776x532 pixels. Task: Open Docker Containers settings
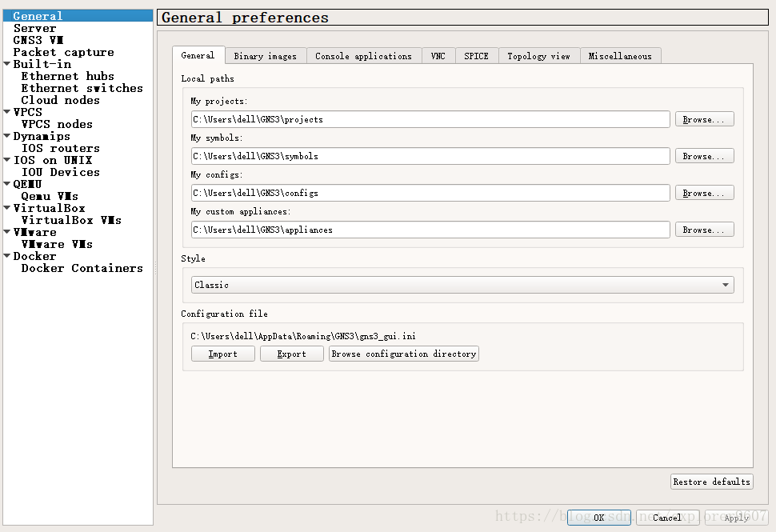[82, 268]
